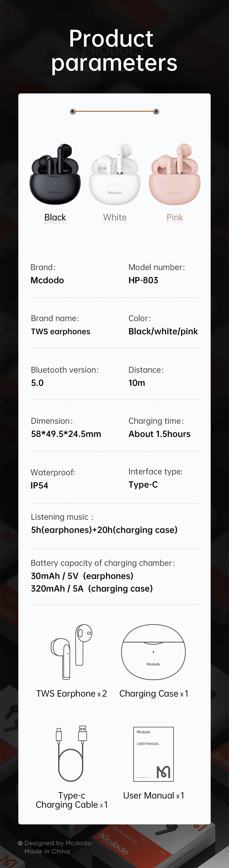Click the Charging Case outline icon
The height and width of the screenshot is (868, 229).
(153, 652)
